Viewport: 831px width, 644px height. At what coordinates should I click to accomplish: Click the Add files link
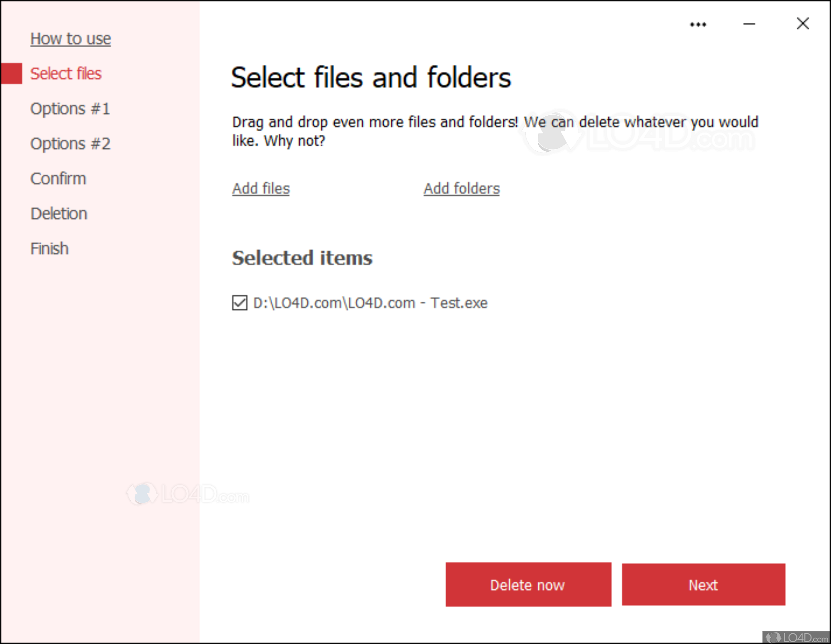(261, 189)
